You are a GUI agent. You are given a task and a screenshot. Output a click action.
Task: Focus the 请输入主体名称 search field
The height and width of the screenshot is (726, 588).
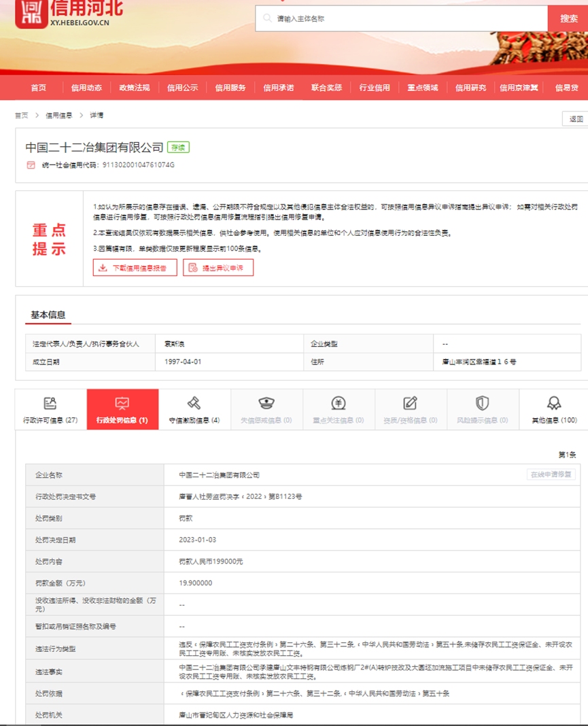402,18
